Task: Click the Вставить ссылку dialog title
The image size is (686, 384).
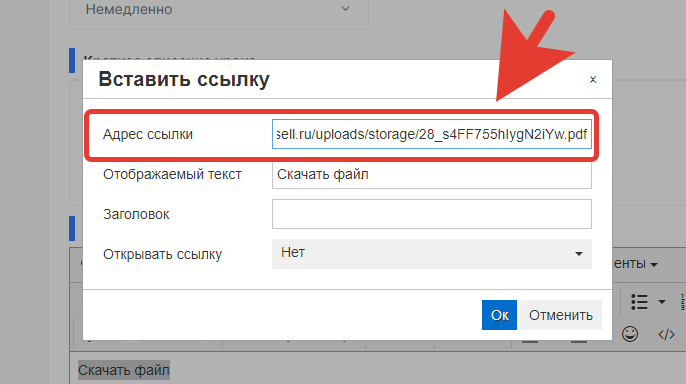Action: point(184,79)
